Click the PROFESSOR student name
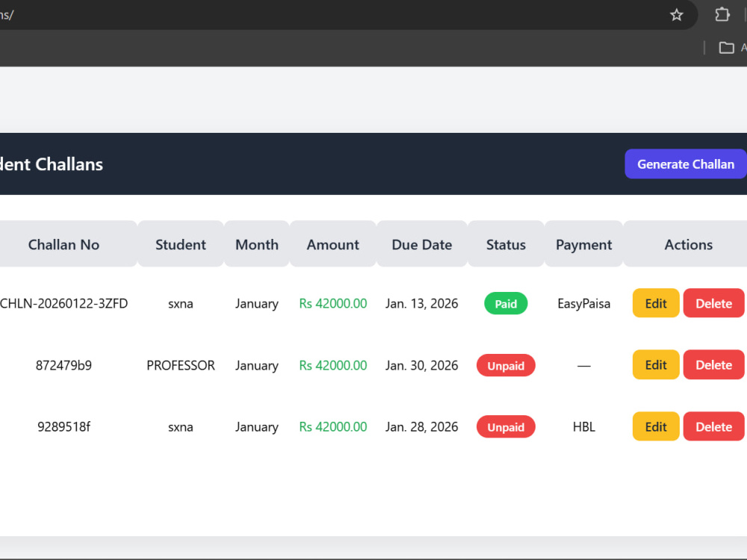 tap(181, 365)
